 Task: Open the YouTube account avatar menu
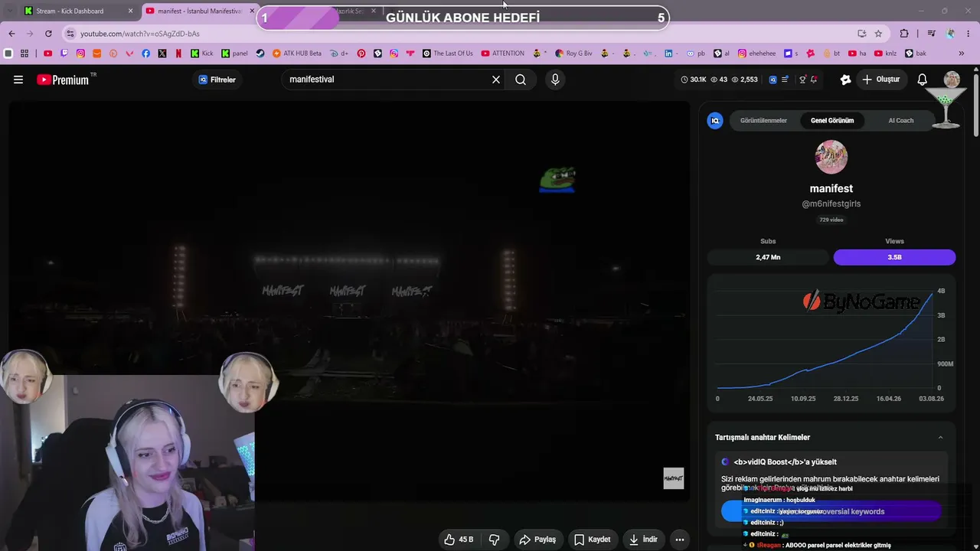click(x=952, y=80)
